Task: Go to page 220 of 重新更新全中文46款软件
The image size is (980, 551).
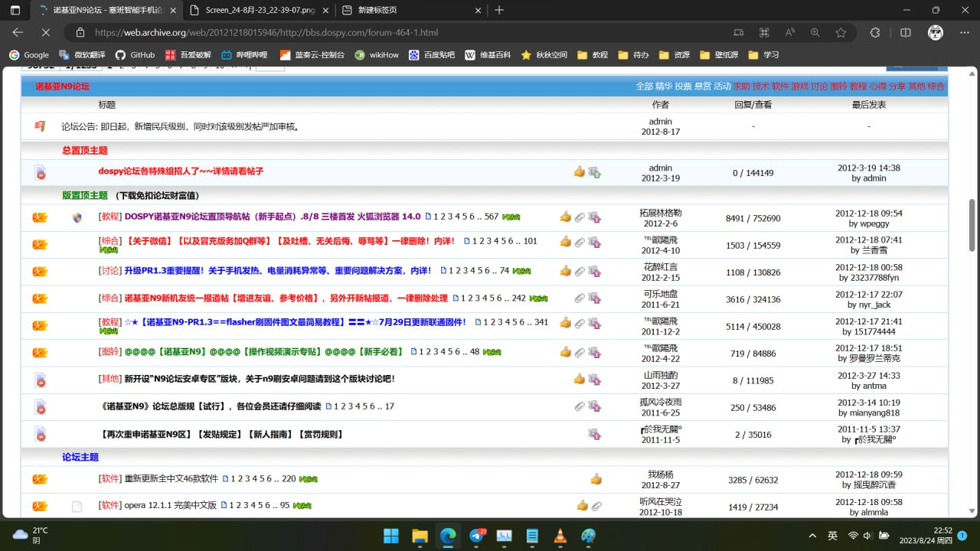Action: [289, 479]
